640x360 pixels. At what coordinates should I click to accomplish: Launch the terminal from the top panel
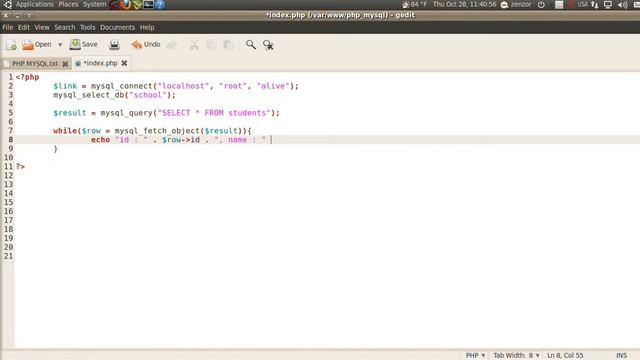tap(148, 4)
